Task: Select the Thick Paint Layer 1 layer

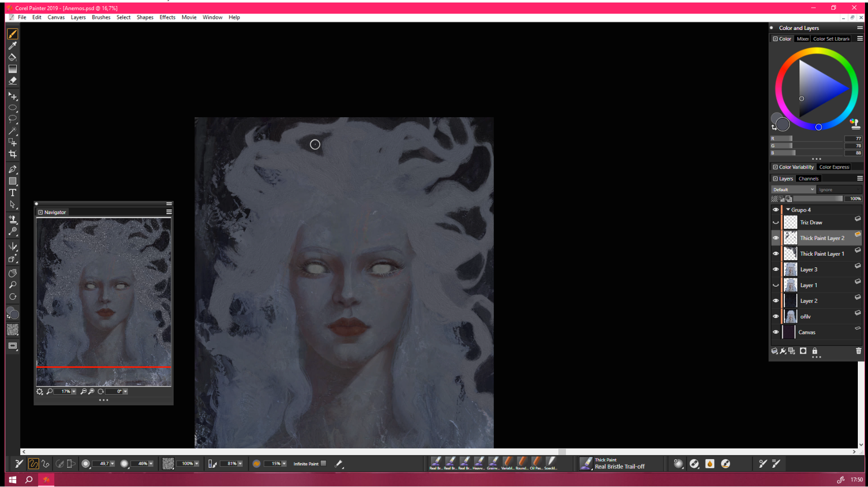Action: [x=822, y=254]
